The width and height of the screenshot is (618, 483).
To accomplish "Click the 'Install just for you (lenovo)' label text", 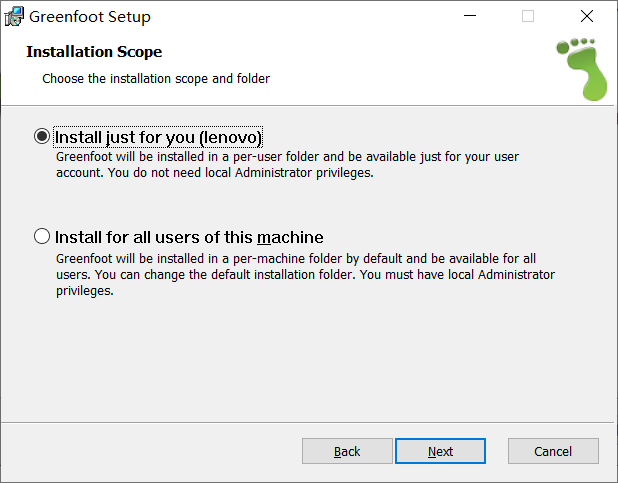I will coord(158,137).
